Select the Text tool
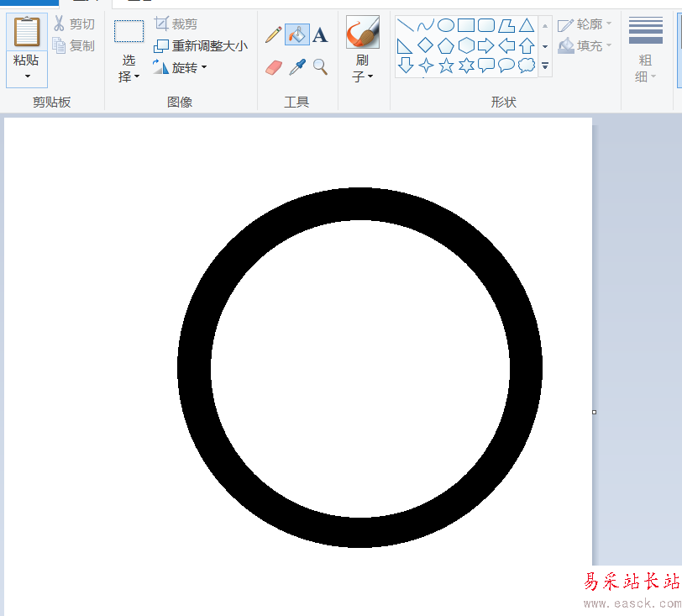 [320, 34]
